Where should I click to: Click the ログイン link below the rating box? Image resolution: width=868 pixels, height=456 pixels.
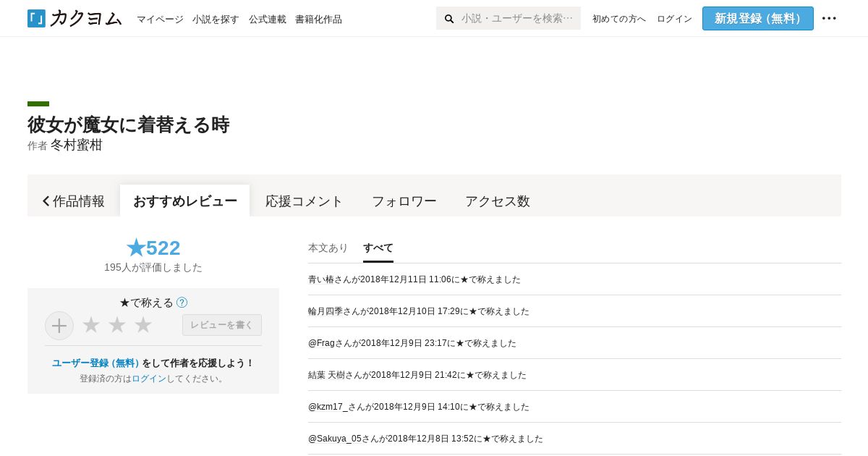point(149,379)
